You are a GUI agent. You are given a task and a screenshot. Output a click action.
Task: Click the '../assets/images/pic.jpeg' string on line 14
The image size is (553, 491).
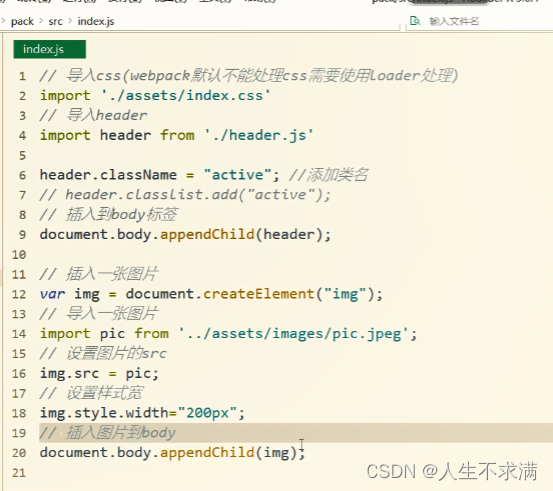[x=293, y=334]
